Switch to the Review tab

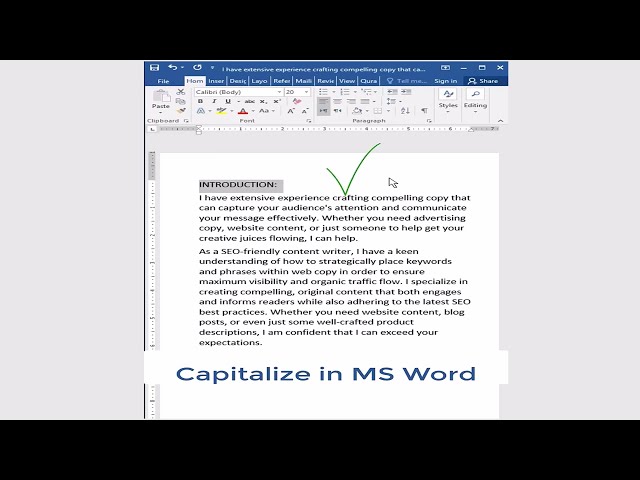coord(326,81)
